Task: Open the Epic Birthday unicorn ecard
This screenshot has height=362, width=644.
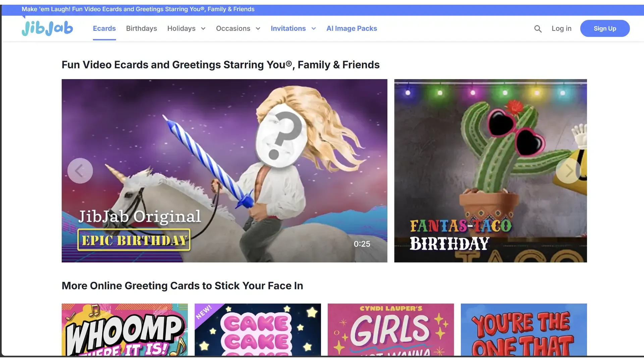Action: click(x=224, y=171)
